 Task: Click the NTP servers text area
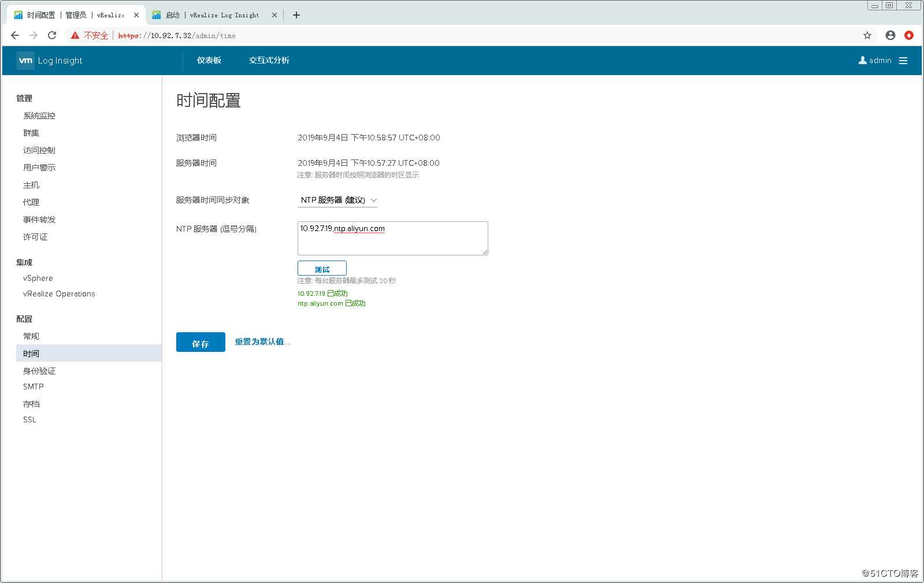tap(393, 238)
